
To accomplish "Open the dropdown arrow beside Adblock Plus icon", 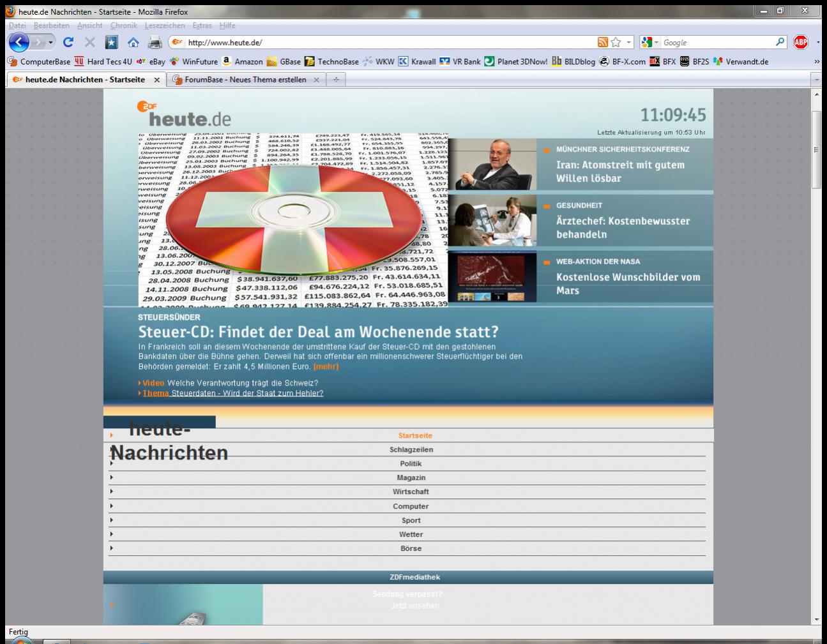I will point(819,43).
